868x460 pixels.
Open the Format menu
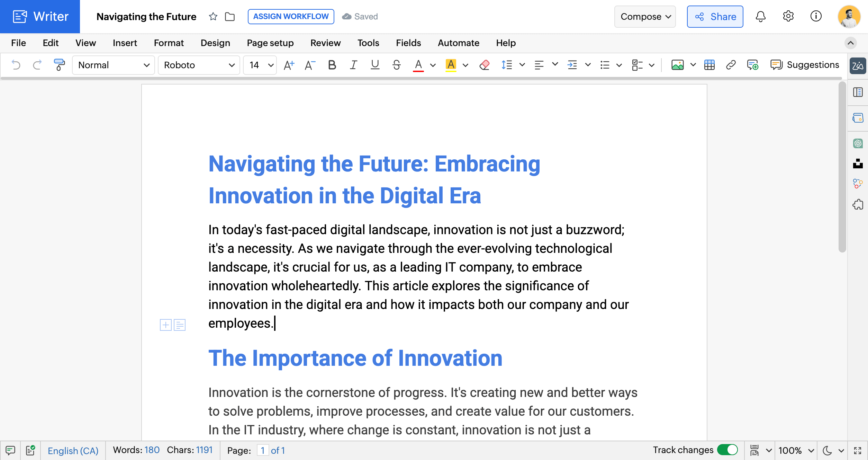pos(169,43)
